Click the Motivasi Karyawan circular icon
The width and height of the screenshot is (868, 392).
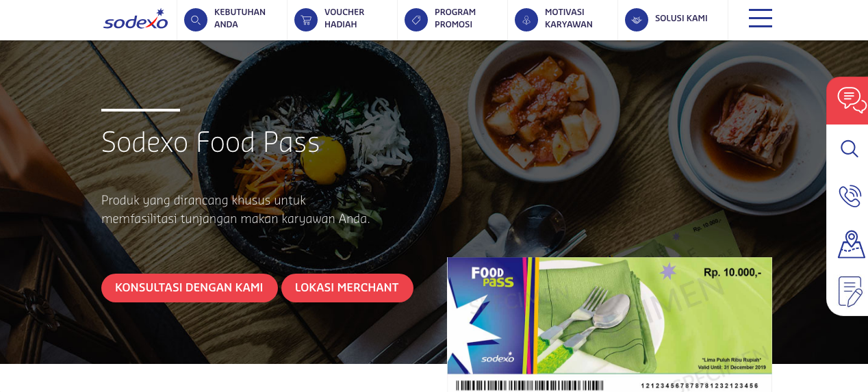pyautogui.click(x=526, y=20)
